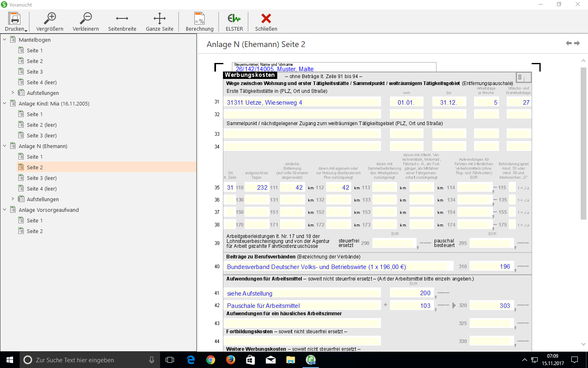Open Mail app from taskbar
Viewport: 588px width, 368px height.
coord(270,360)
